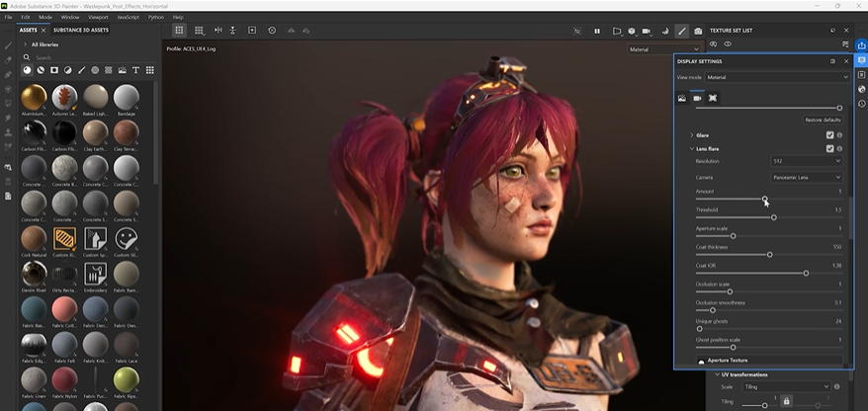Select the Text assets filter icon
Viewport: 868px width, 411px height.
(149, 70)
